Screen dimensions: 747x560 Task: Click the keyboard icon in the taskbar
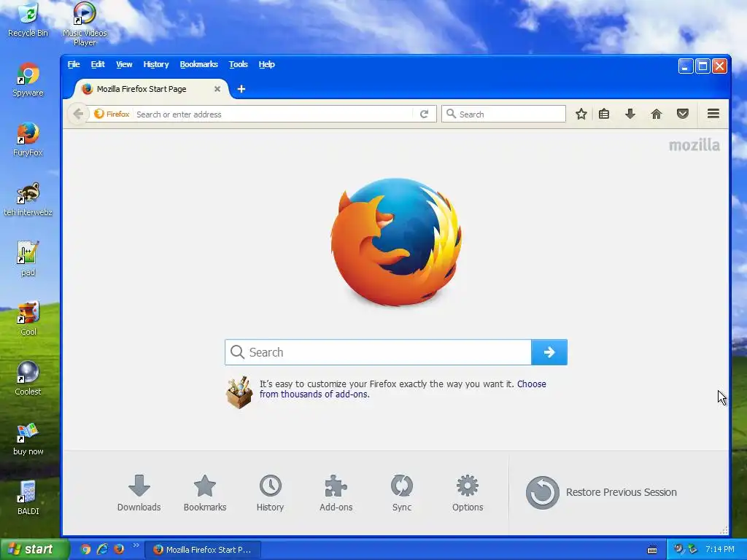pyautogui.click(x=652, y=550)
